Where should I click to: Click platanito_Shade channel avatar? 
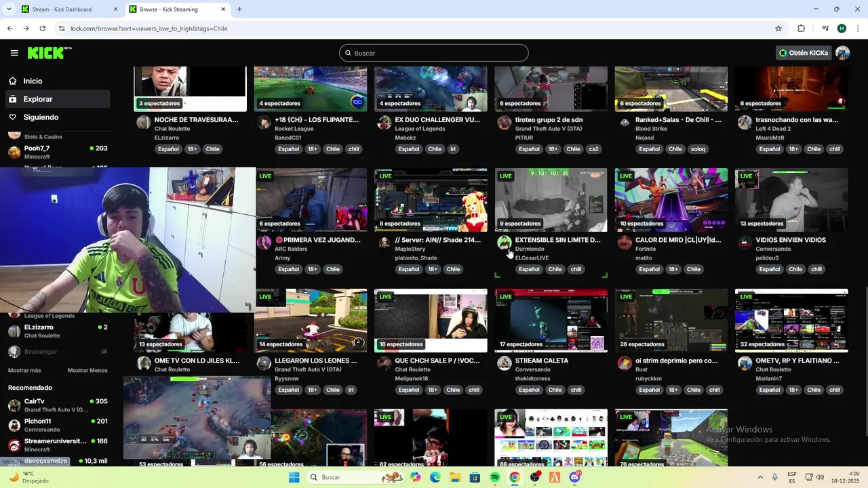(x=384, y=243)
